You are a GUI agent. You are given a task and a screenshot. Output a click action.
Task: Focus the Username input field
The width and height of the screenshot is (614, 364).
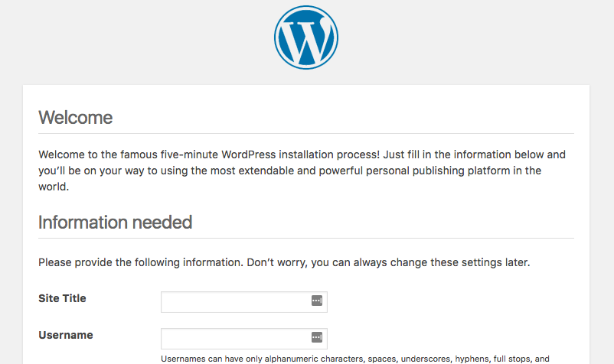244,339
